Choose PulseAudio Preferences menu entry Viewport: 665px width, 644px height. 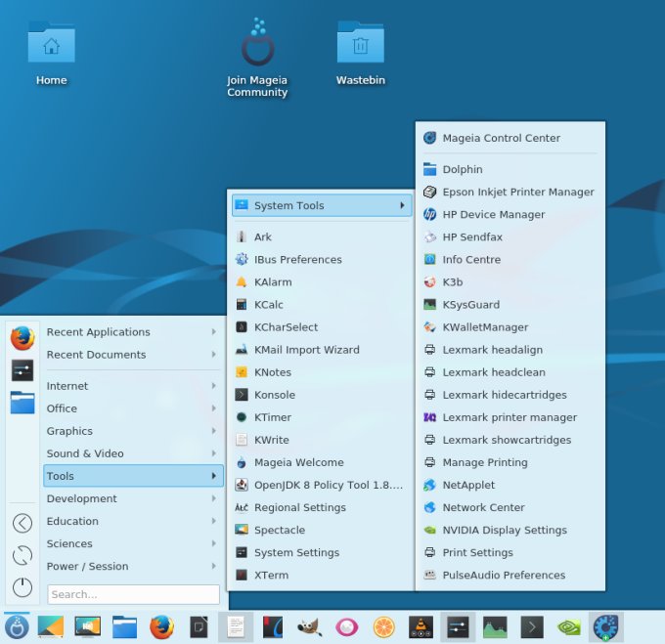[x=504, y=576]
